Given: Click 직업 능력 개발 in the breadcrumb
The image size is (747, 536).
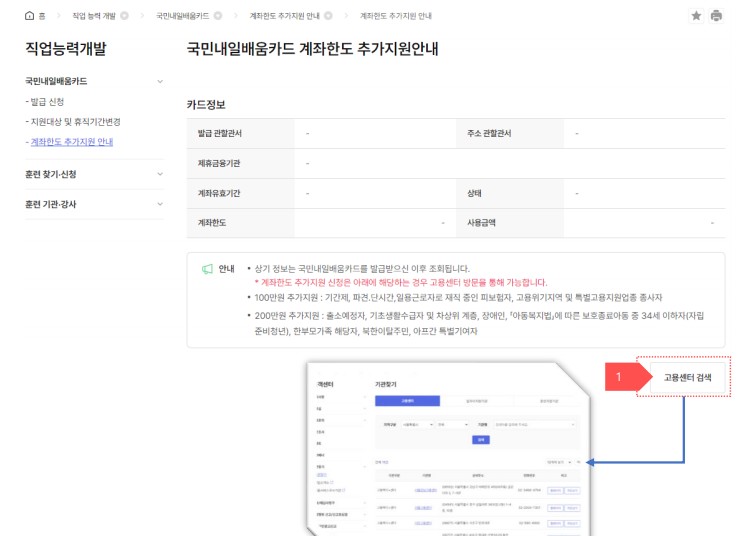Looking at the screenshot, I should 94,16.
